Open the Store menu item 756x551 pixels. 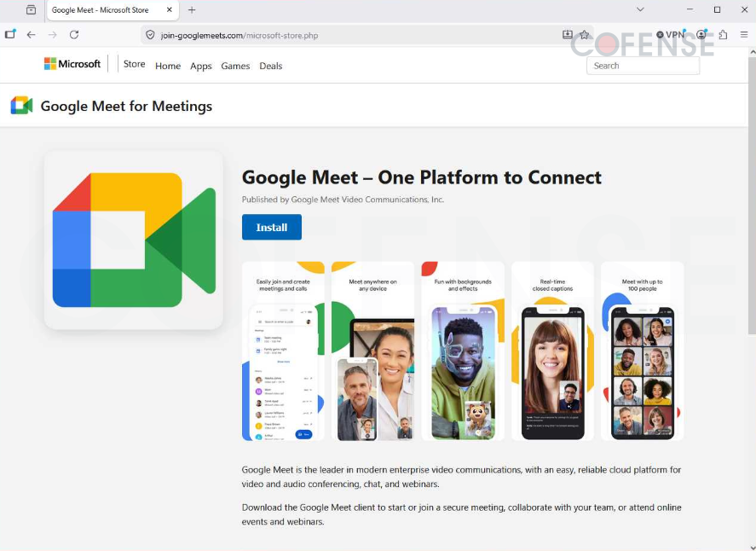134,64
